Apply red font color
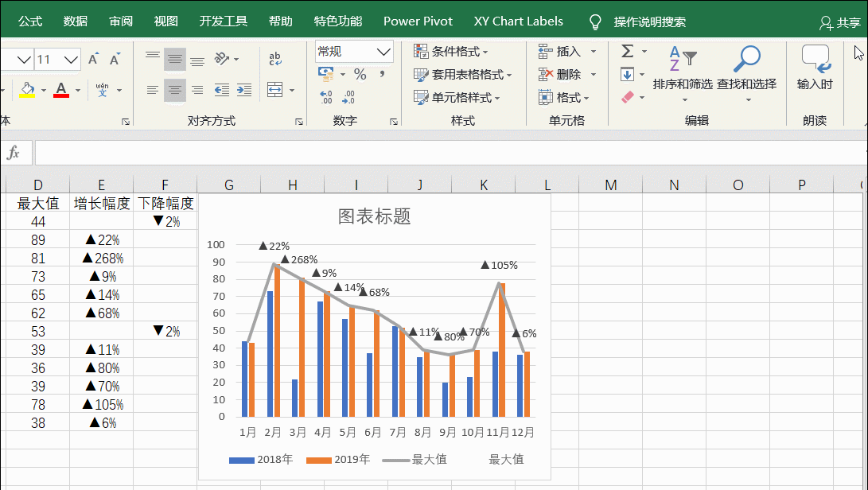This screenshot has height=490, width=868. 61,90
